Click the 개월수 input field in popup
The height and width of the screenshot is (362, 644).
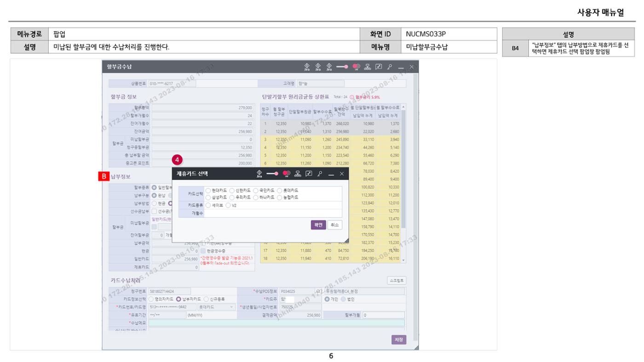coord(273,213)
